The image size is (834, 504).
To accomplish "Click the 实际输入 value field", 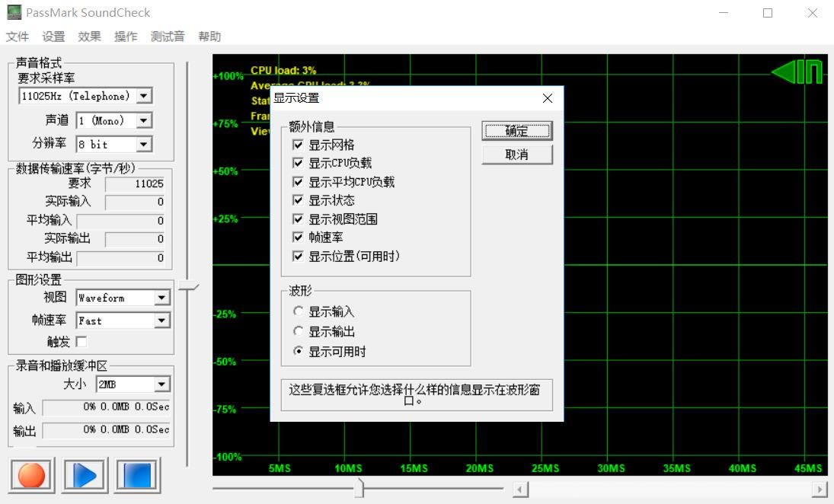I will [x=136, y=202].
